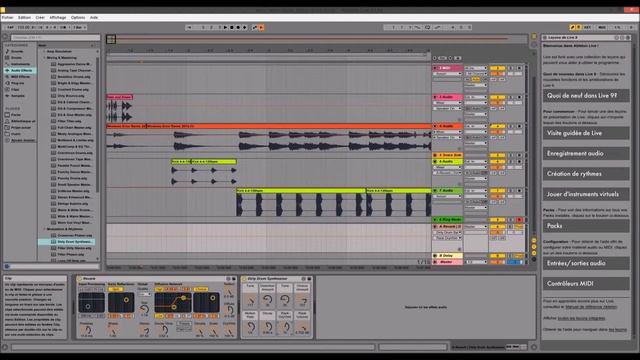The image size is (640, 360).
Task: Open the Drums category in browser
Action: pyautogui.click(x=16, y=58)
